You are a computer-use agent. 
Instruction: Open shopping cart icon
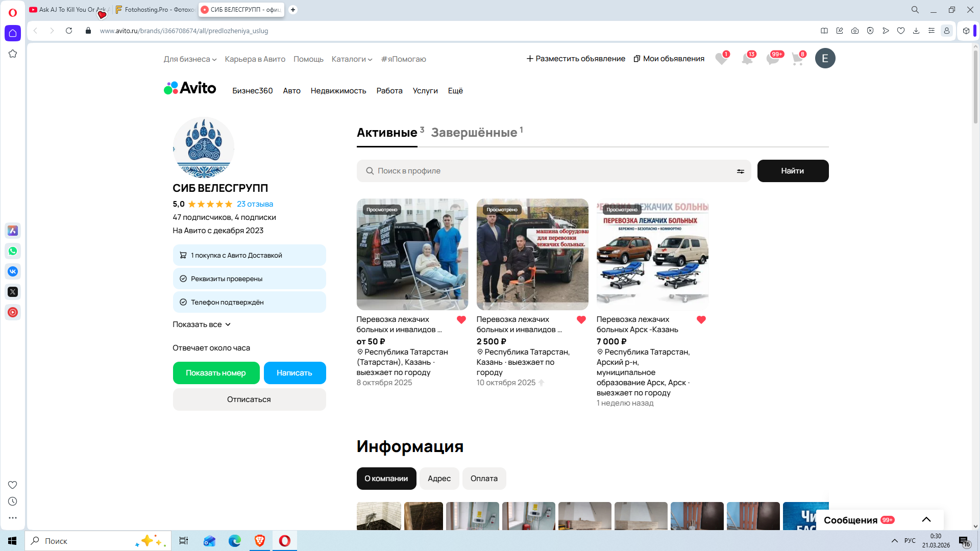coord(797,59)
